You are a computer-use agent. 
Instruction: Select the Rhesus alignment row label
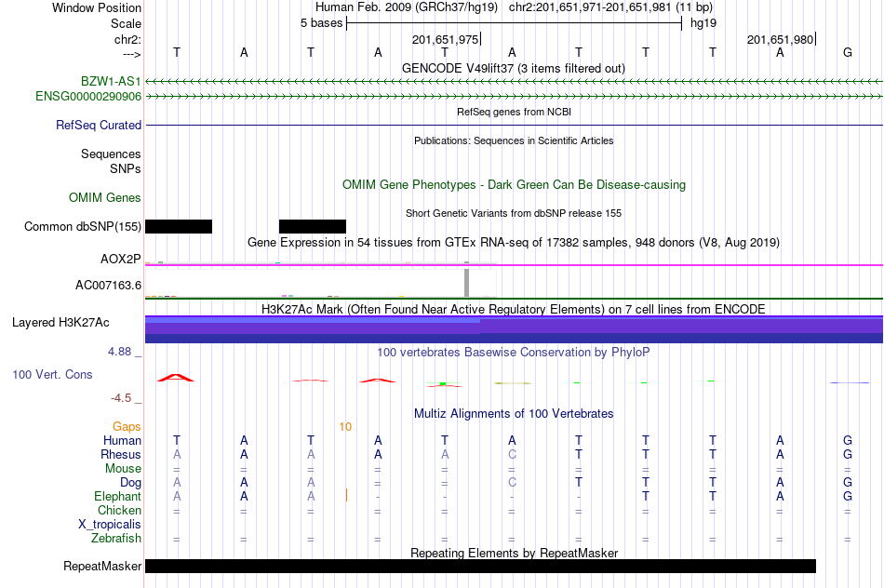click(121, 454)
